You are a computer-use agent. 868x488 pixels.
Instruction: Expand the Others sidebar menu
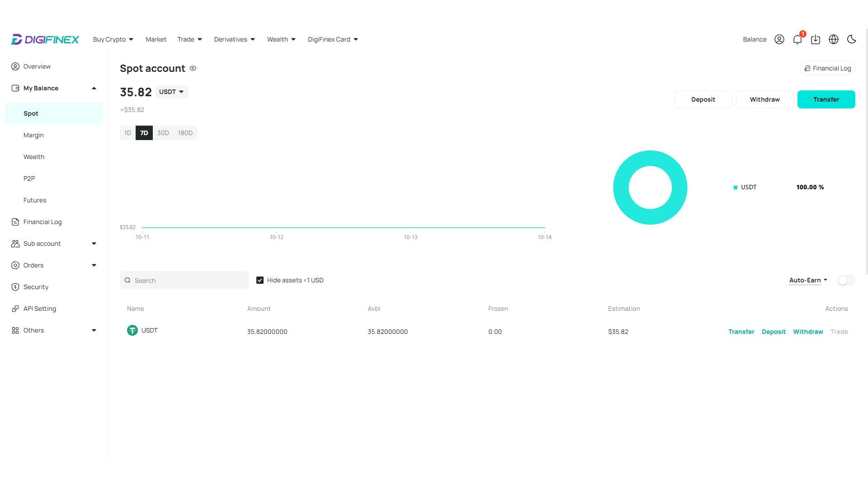pyautogui.click(x=54, y=330)
